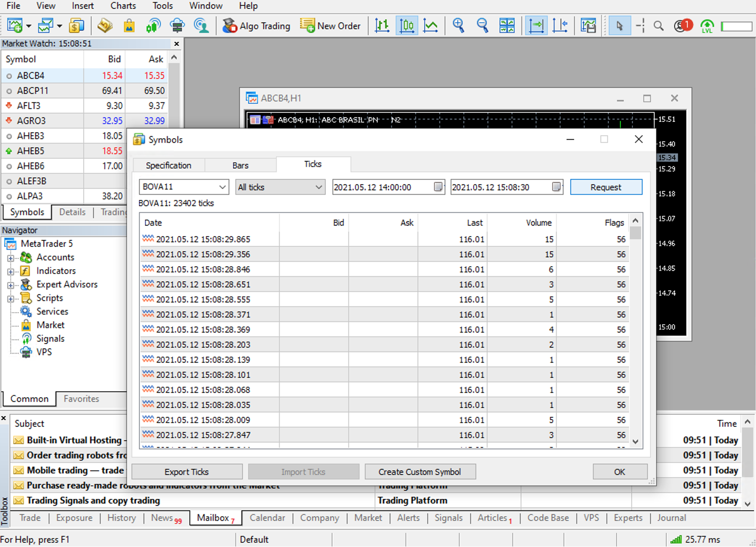Open account notifications icon with red badge

pyautogui.click(x=683, y=26)
